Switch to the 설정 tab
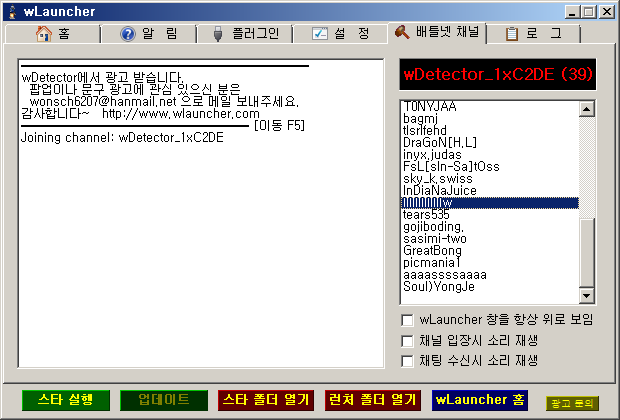 pyautogui.click(x=341, y=34)
